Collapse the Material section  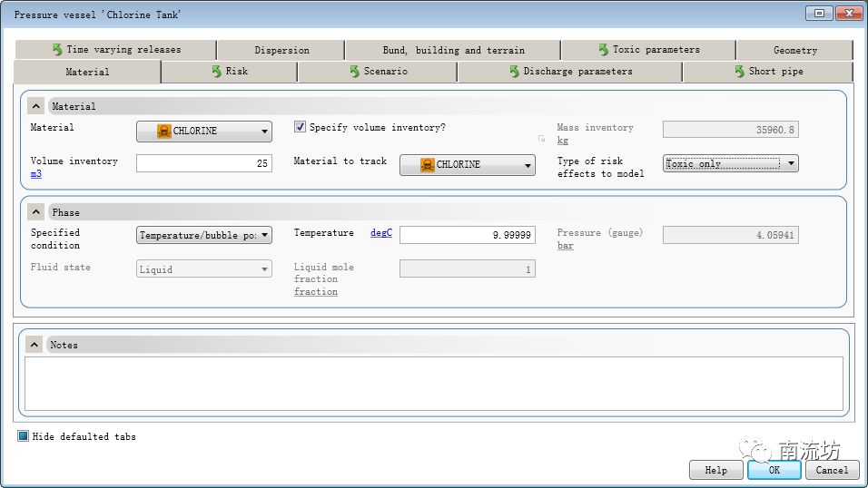(36, 106)
